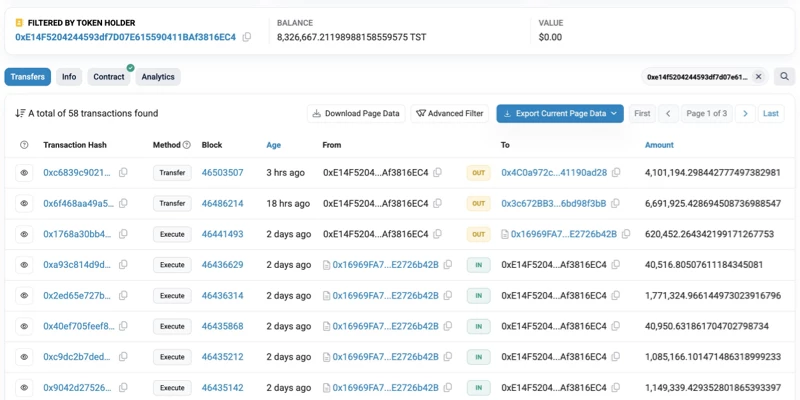Copy transaction hash 0x1768a30bb4
The width and height of the screenshot is (800, 400).
point(123,234)
